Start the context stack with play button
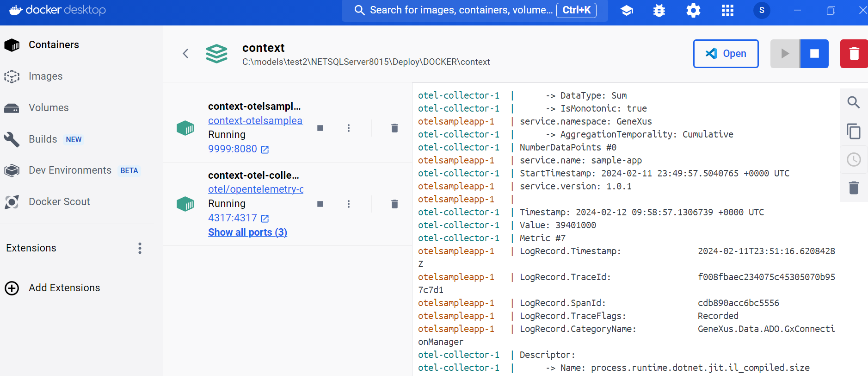Image resolution: width=868 pixels, height=376 pixels. (x=785, y=54)
